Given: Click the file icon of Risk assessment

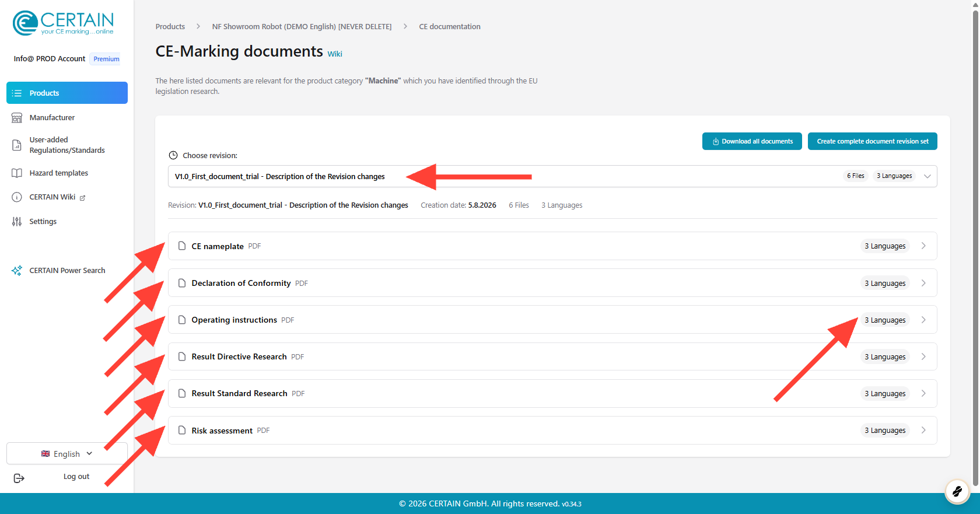Looking at the screenshot, I should click(182, 431).
